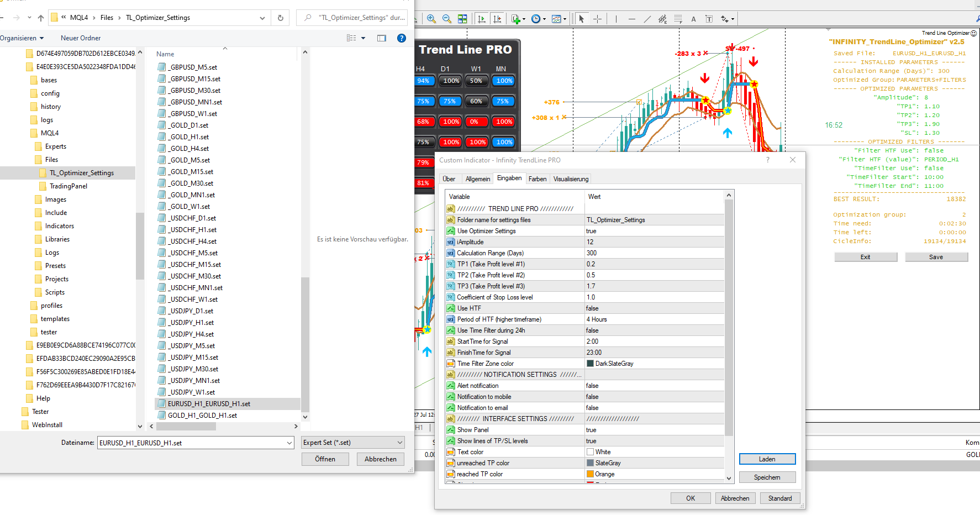This screenshot has width=980, height=515.
Task: Toggle the preview pane in file dialog
Action: click(381, 38)
